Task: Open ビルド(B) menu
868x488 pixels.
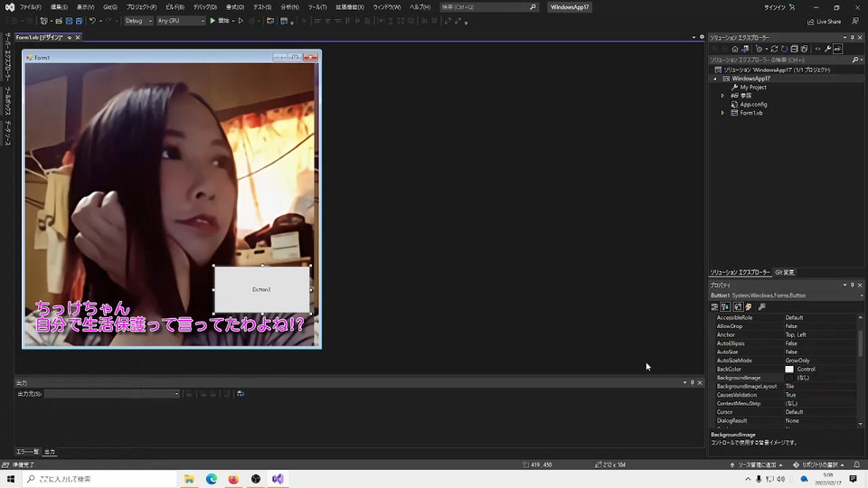Action: (x=175, y=7)
